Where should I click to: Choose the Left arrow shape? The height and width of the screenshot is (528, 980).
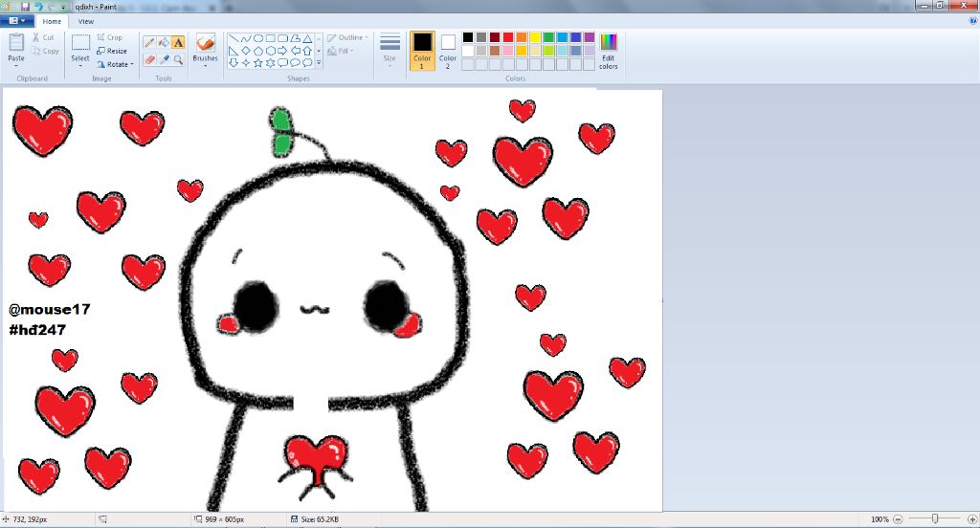coord(295,51)
